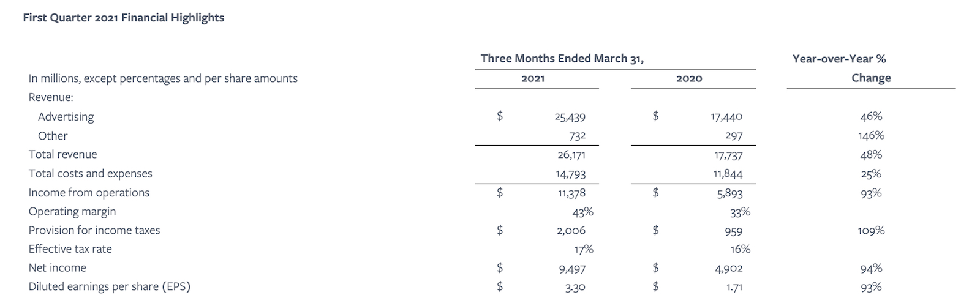Select the 2021 column header

click(x=533, y=78)
